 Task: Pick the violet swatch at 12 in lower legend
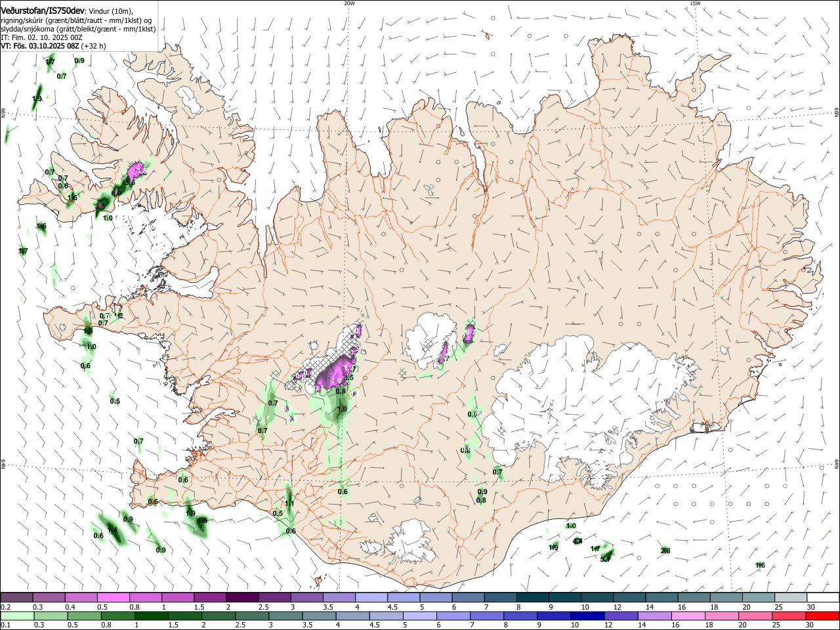pos(620,616)
